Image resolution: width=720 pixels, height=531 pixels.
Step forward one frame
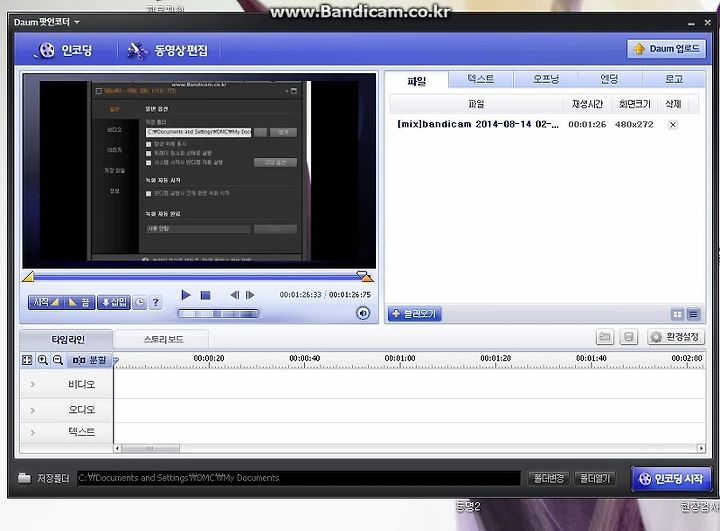pyautogui.click(x=250, y=295)
